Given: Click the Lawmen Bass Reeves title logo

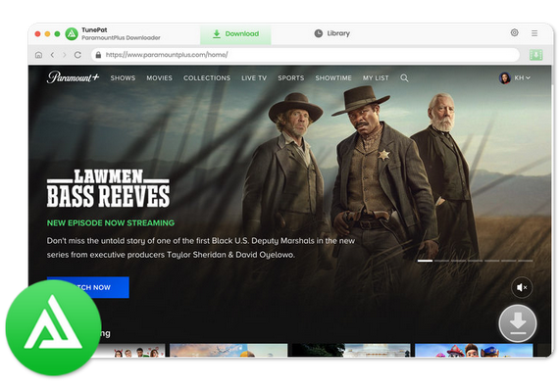Looking at the screenshot, I should 108,188.
